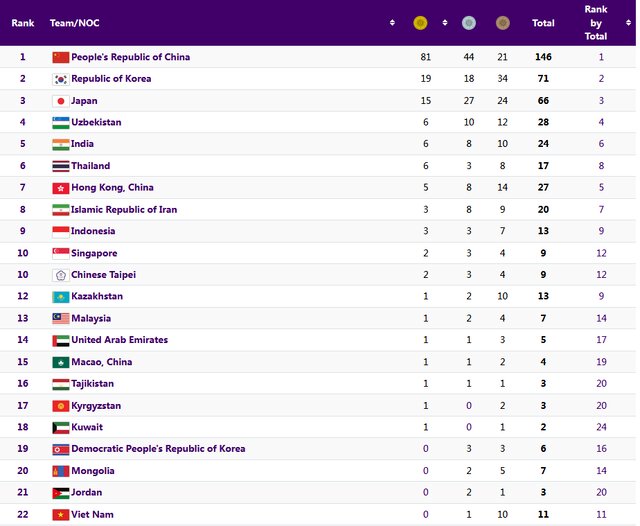This screenshot has width=640, height=526.
Task: Click the gold medal column icon
Action: coord(420,22)
